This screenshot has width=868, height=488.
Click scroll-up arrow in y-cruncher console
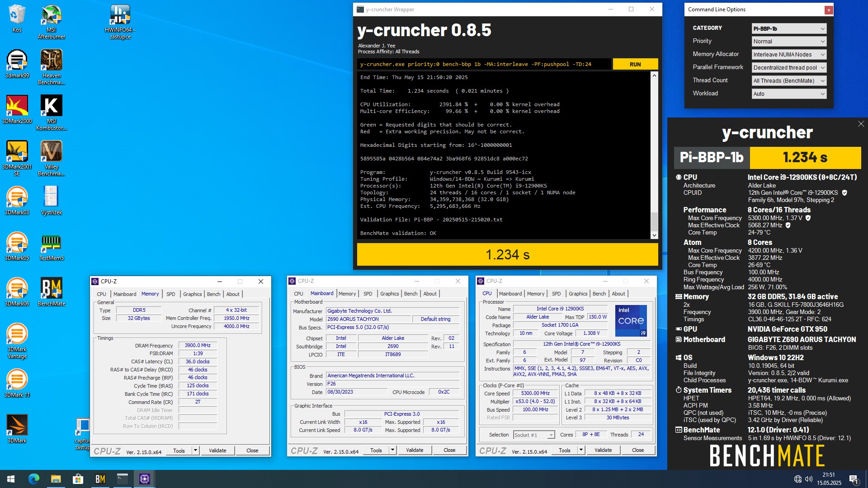pos(654,76)
